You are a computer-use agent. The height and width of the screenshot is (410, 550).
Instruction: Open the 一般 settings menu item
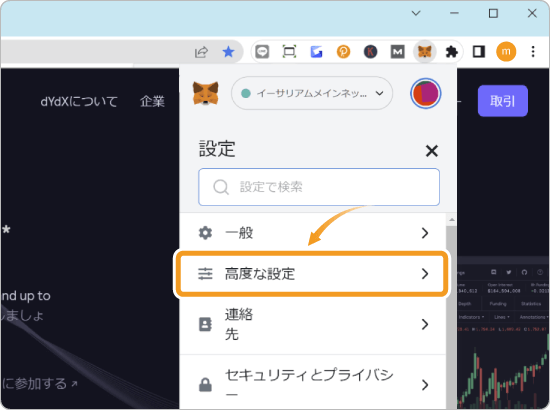(313, 233)
